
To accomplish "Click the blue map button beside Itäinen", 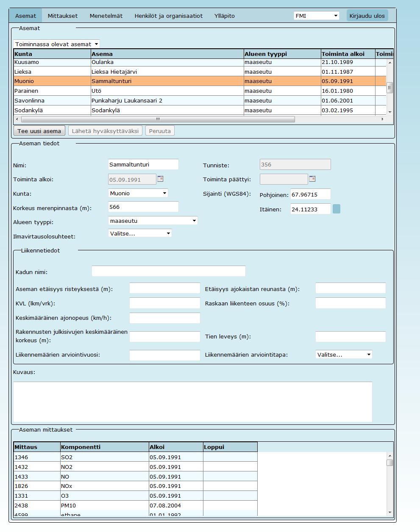I will point(337,209).
